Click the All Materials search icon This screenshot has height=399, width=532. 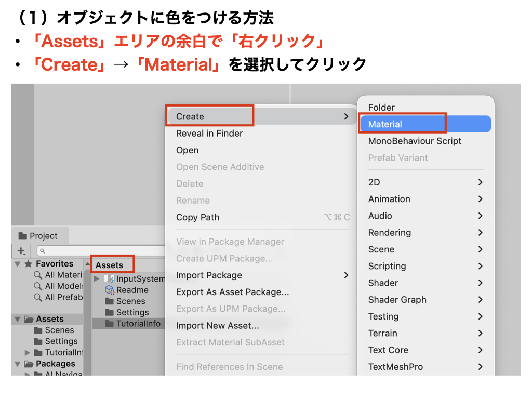point(38,275)
